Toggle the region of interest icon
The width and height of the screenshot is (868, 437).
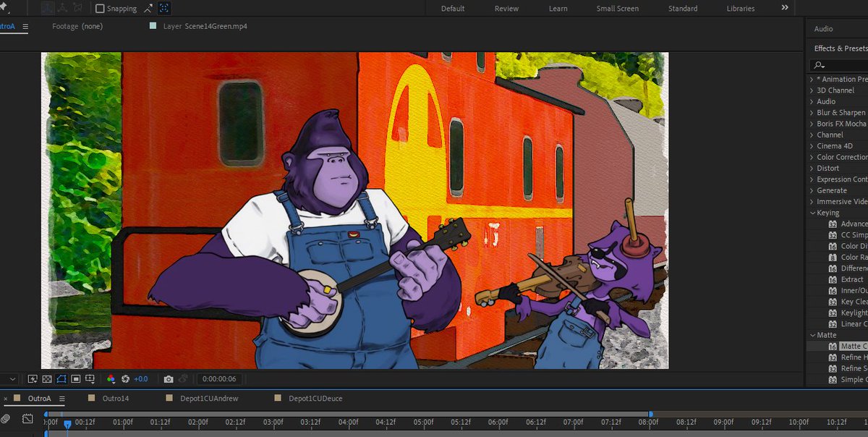click(x=76, y=378)
